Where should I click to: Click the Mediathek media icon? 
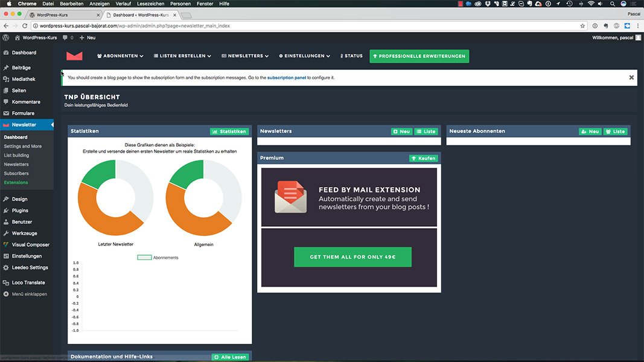[x=6, y=79]
